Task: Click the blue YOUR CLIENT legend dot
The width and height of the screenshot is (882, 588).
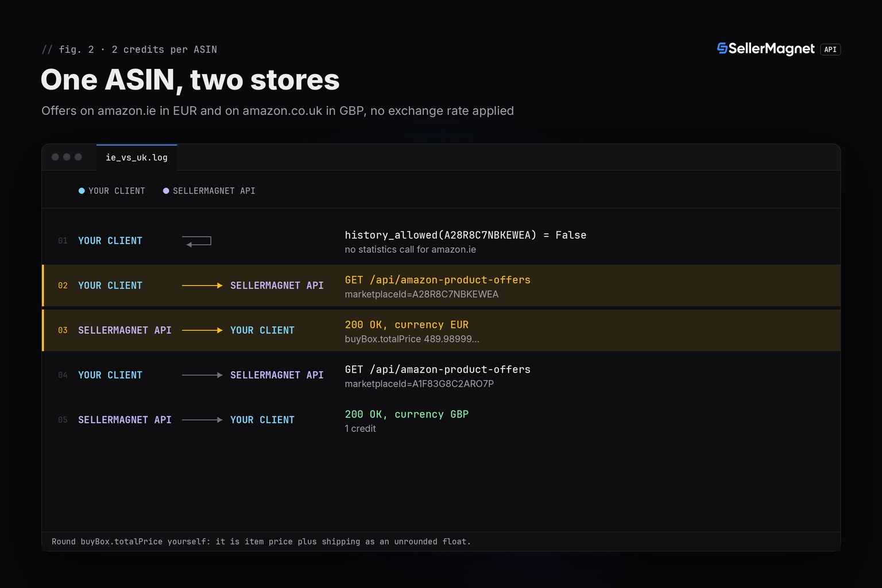Action: [x=82, y=191]
